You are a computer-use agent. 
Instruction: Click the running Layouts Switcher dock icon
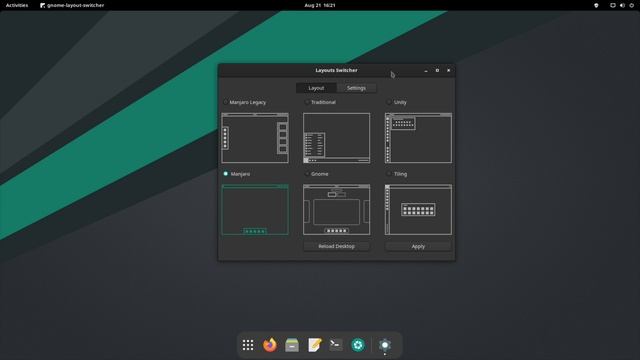click(384, 345)
